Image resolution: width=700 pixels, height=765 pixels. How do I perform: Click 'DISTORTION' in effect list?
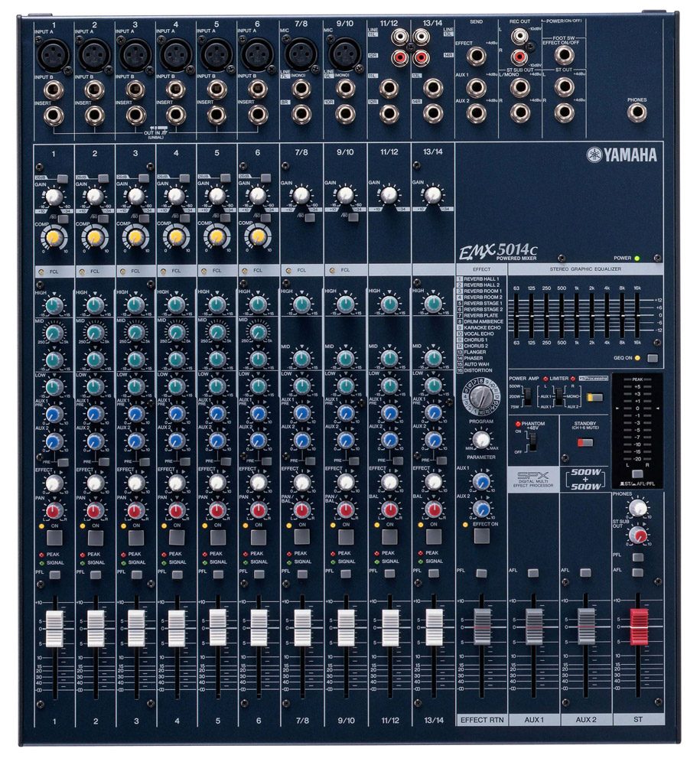tap(478, 370)
